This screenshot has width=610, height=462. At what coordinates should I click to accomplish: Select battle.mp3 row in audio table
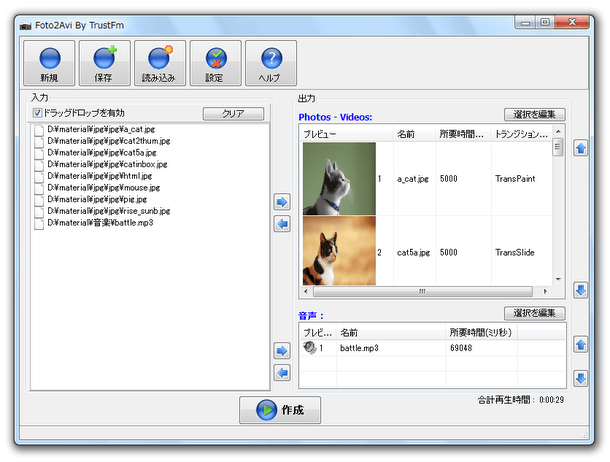tap(432, 348)
